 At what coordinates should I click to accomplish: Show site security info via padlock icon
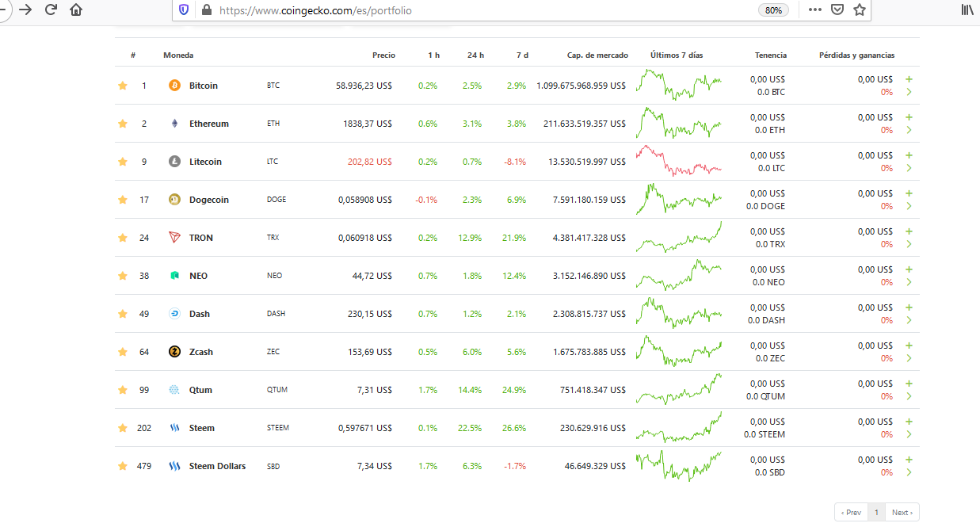(x=207, y=10)
